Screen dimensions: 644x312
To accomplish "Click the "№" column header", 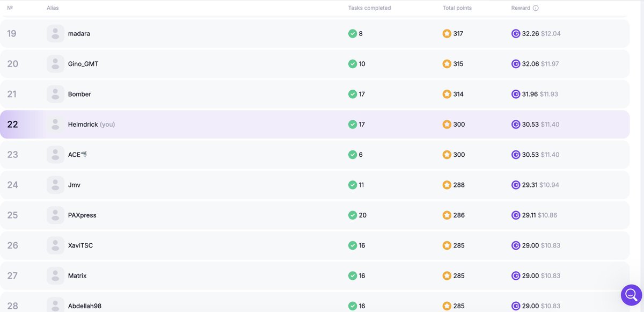I will [x=10, y=8].
